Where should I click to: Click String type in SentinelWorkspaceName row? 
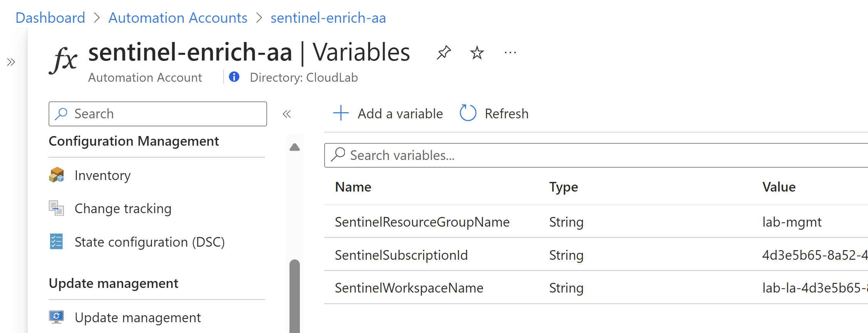click(x=566, y=288)
